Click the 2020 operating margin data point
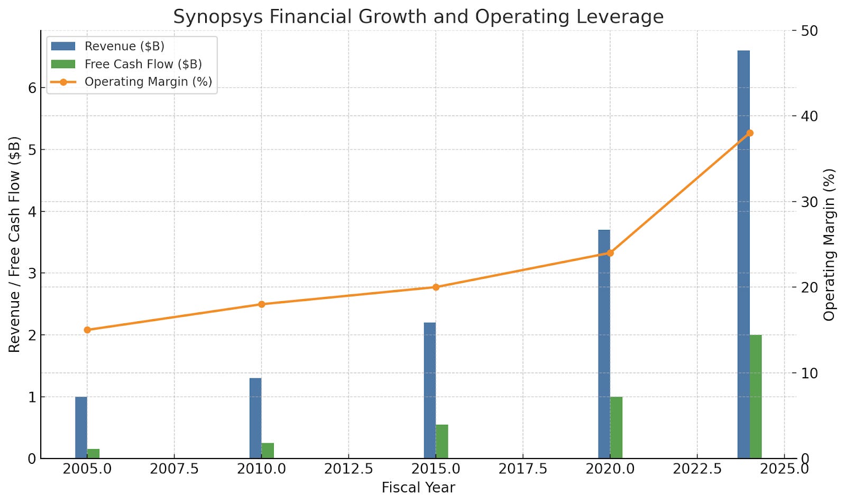This screenshot has height=504, width=846. click(610, 253)
